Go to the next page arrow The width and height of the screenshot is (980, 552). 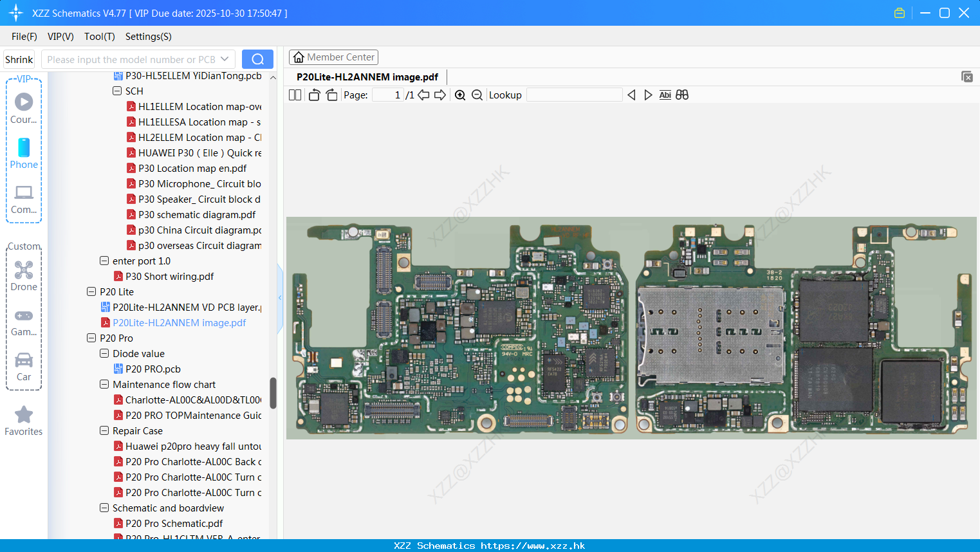440,95
